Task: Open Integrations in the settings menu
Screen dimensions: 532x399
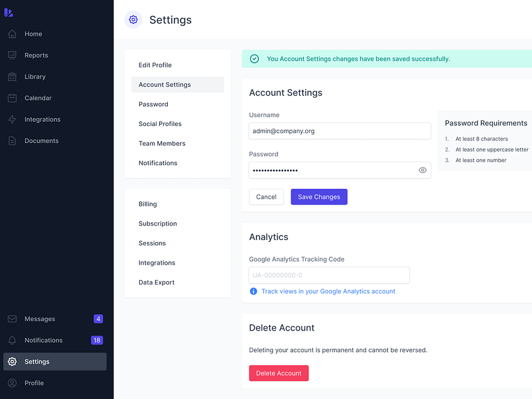Action: [x=178, y=263]
